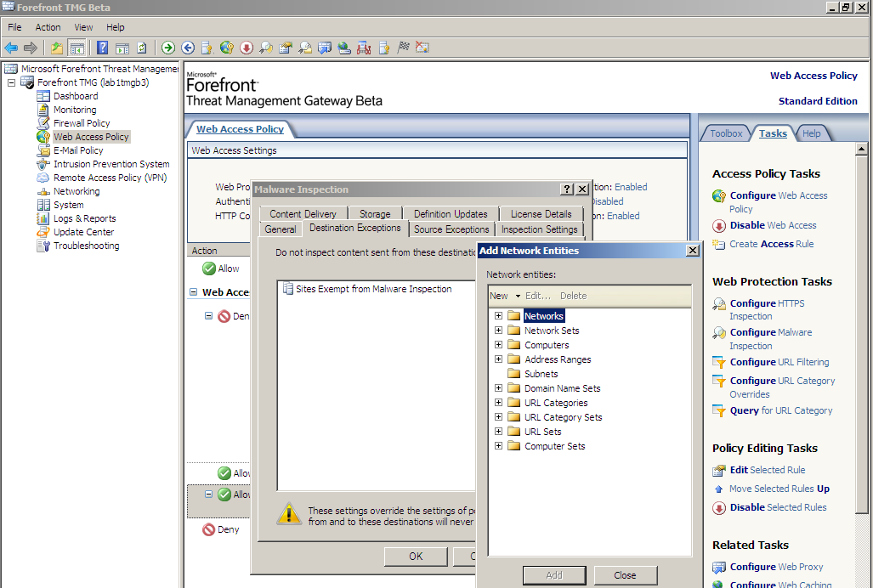Viewport: 873px width, 588px height.
Task: Toggle the Show/Hide Console Tree toolbar icon
Action: click(x=77, y=48)
